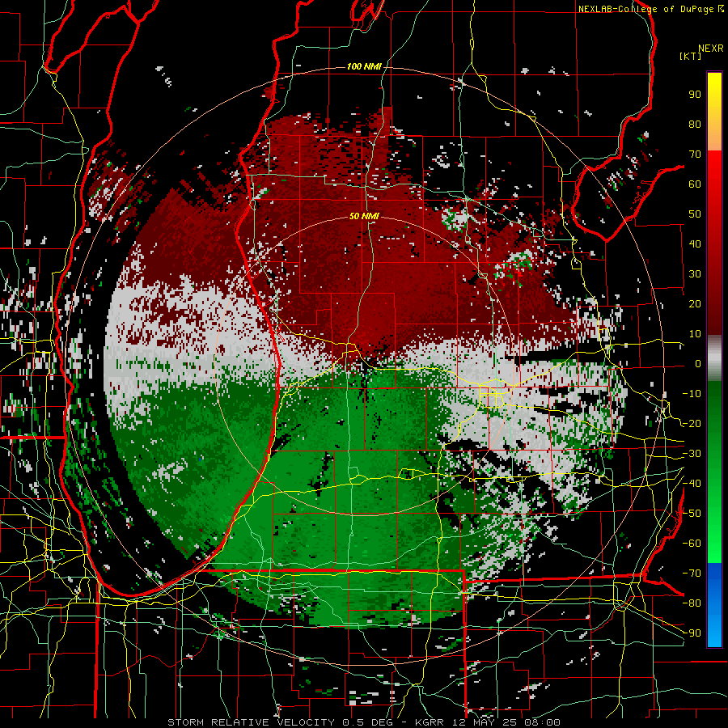
Task: Click the 08:00 time stamp
Action: point(541,722)
